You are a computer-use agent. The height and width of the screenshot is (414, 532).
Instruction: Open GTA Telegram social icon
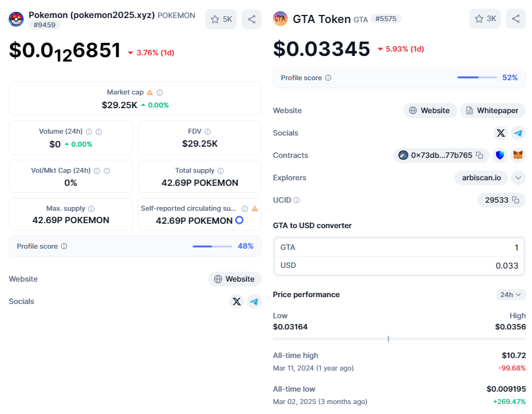(518, 133)
